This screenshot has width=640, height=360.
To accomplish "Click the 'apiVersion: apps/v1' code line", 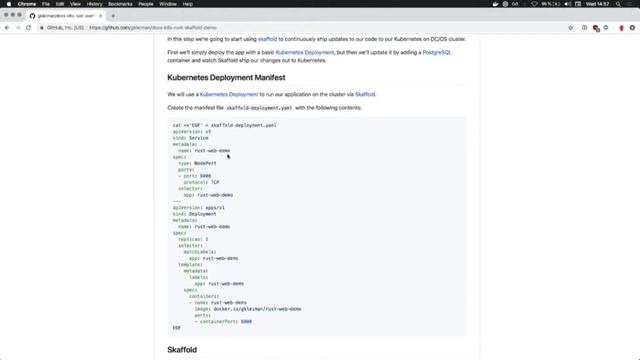I will (198, 208).
